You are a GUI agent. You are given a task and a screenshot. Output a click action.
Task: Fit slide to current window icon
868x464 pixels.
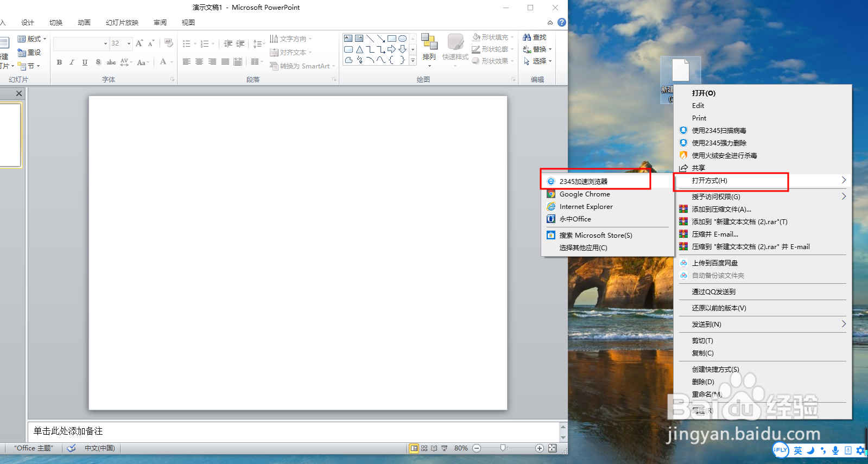click(x=553, y=448)
